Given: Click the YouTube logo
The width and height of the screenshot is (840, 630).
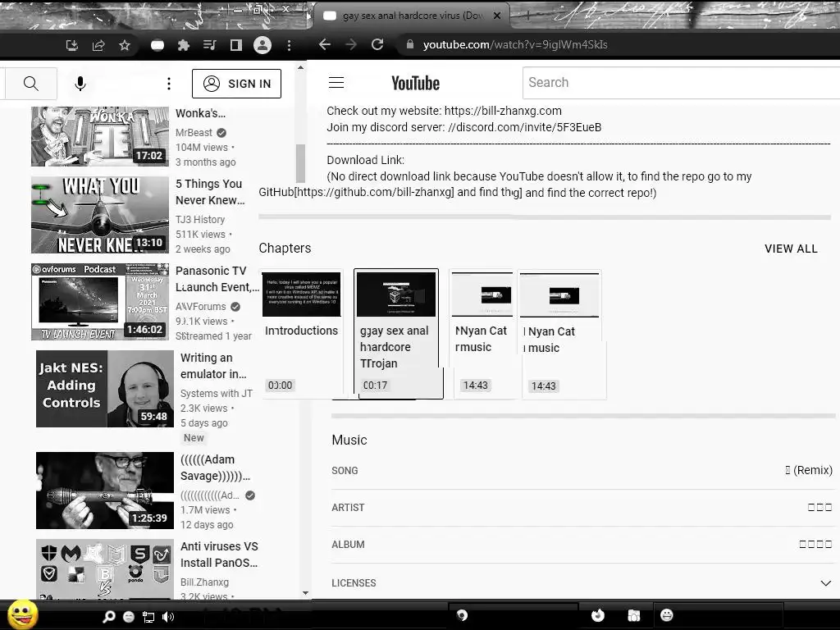Looking at the screenshot, I should pyautogui.click(x=415, y=83).
